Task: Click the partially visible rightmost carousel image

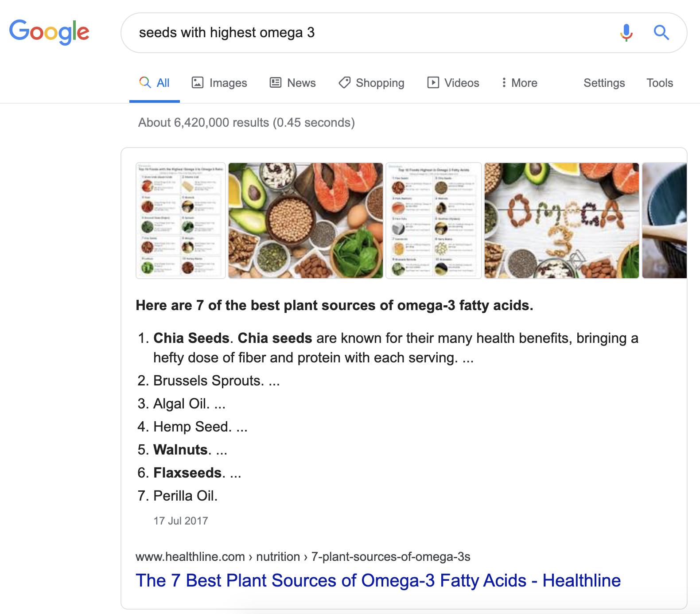Action: click(x=669, y=221)
